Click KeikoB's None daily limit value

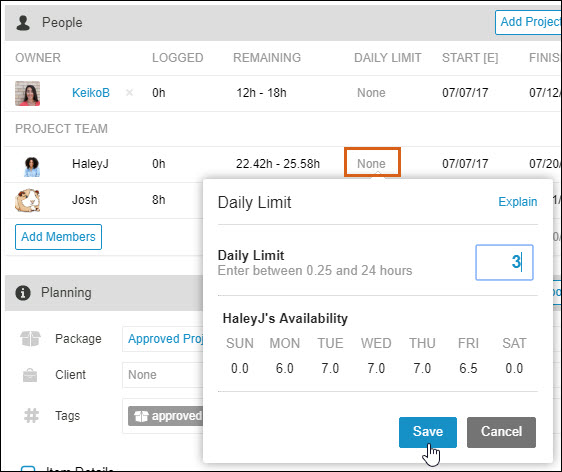[371, 93]
